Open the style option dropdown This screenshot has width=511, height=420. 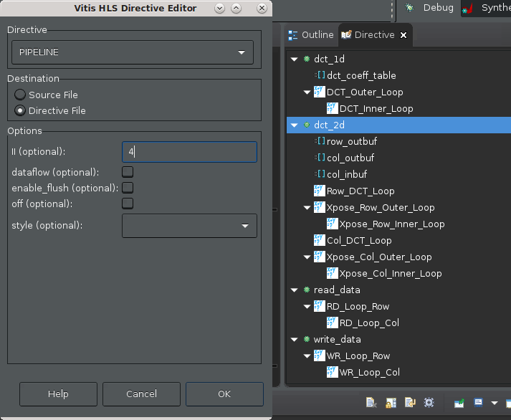click(189, 226)
